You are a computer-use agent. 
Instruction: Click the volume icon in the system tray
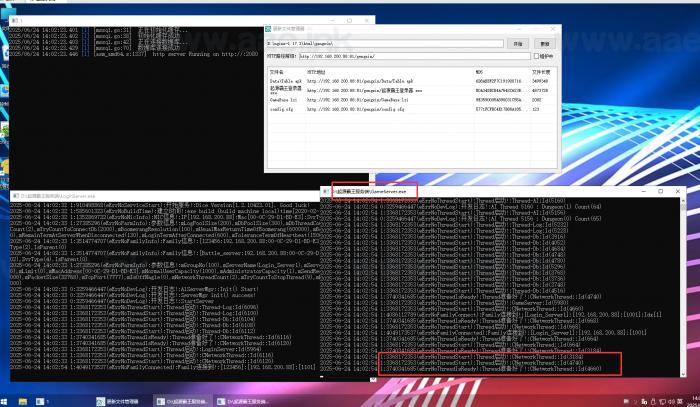(671, 402)
